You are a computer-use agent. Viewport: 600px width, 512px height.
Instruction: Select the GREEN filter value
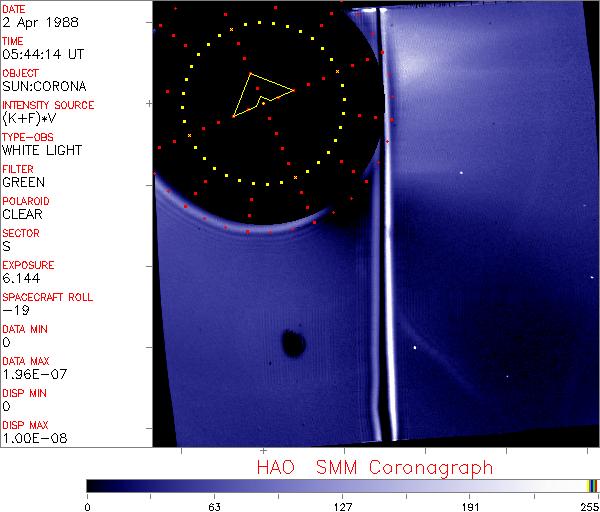pos(24,182)
